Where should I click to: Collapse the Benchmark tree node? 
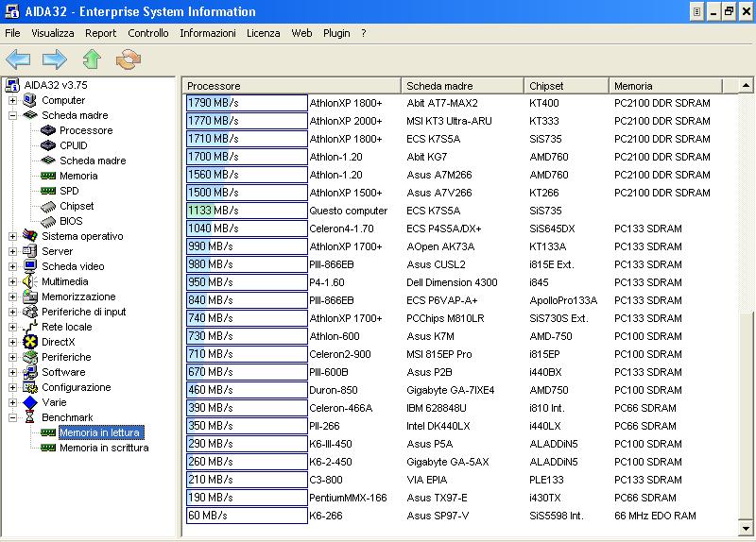(x=12, y=417)
